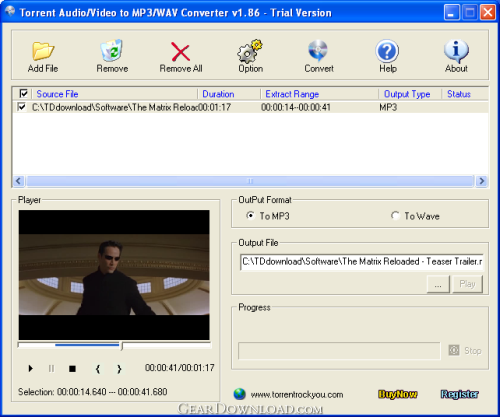This screenshot has height=417, width=500.
Task: Select the To Wave radio button
Action: tap(395, 216)
